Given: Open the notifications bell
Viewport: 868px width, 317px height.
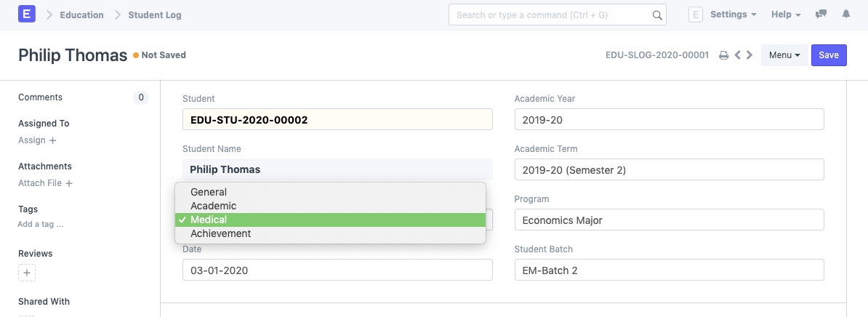Looking at the screenshot, I should 846,15.
